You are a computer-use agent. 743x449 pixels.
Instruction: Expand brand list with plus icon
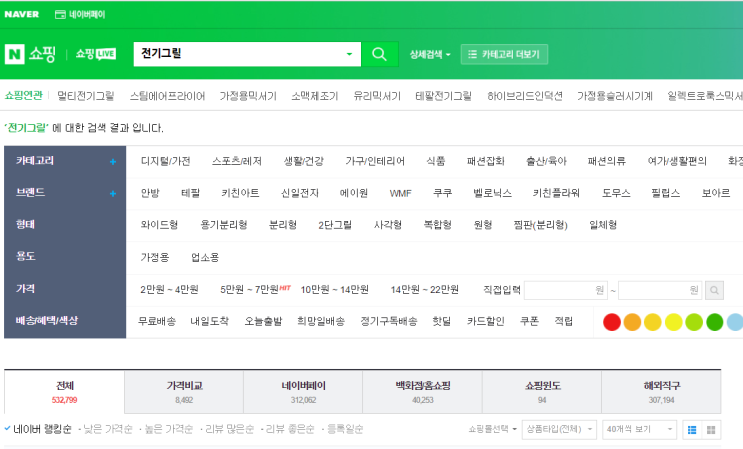tap(113, 193)
